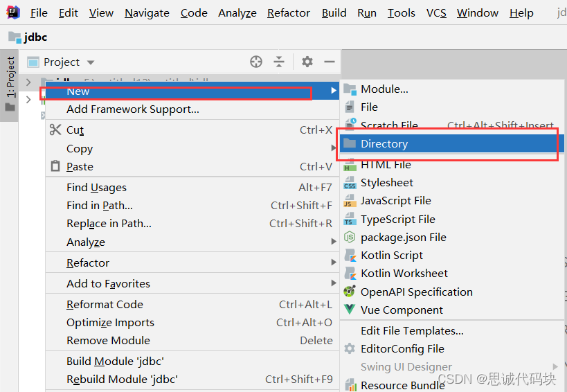Click the File document icon
Viewport: 567px width, 392px height.
(x=350, y=107)
